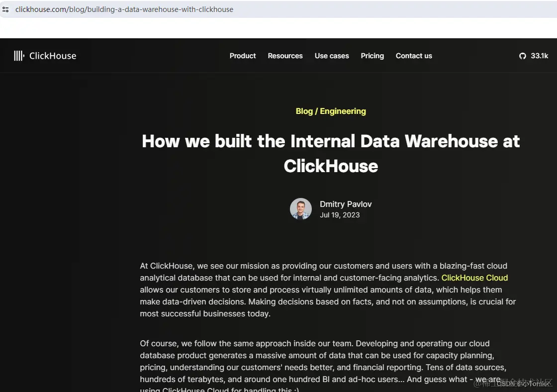Viewport: 557px width, 392px height.
Task: Open the Use cases menu
Action: click(x=332, y=56)
